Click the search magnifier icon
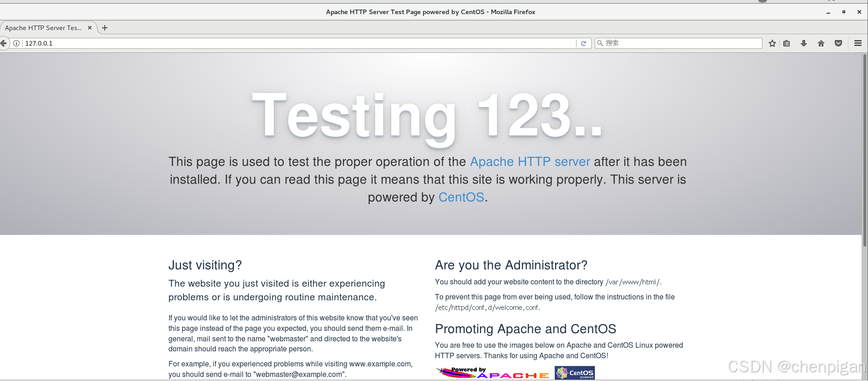Viewport: 868px width, 381px height. (600, 43)
